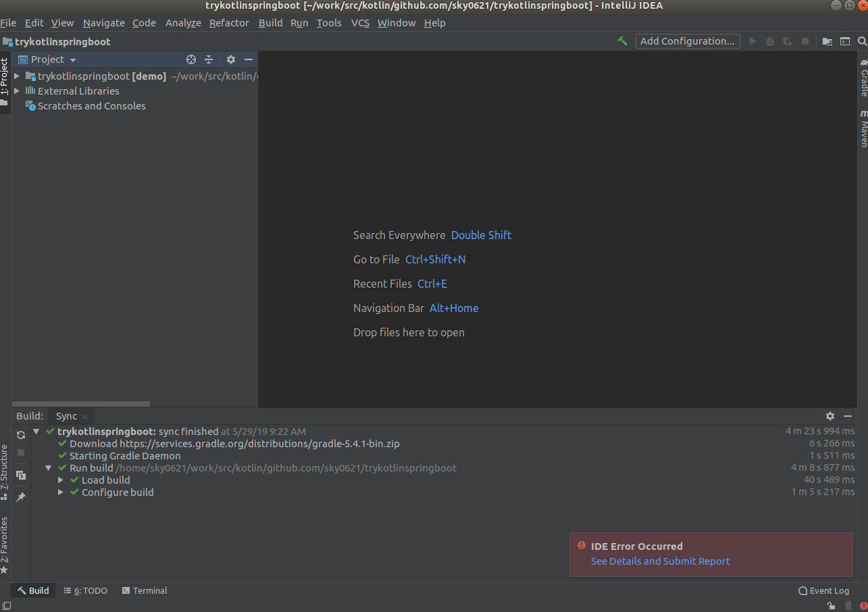This screenshot has width=868, height=612.
Task: Restart the Gradle sync via refresh icon
Action: (20, 435)
